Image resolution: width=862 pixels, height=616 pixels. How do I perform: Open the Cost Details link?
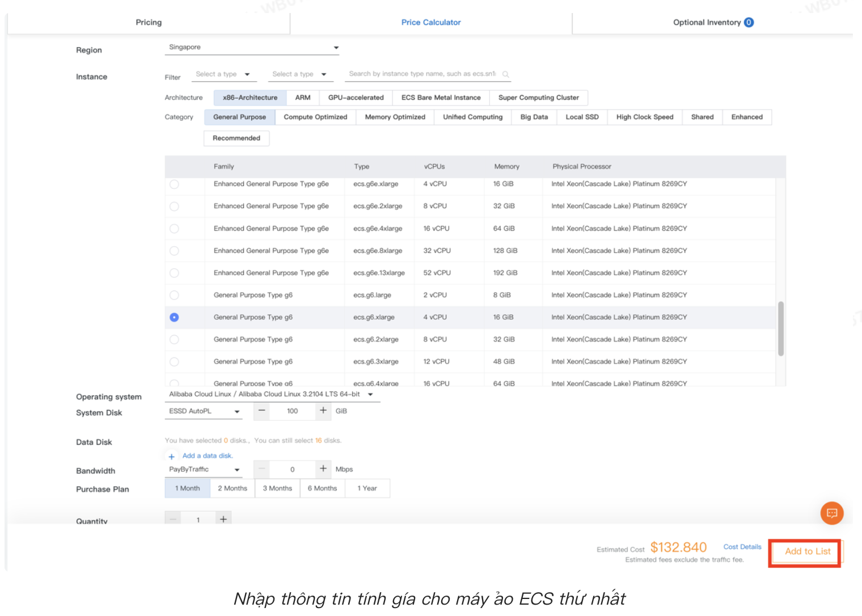point(742,547)
